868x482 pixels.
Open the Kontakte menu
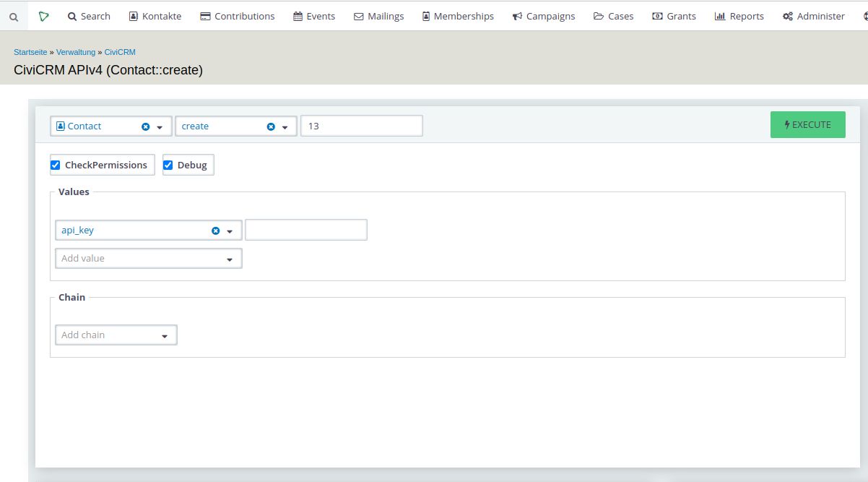(155, 16)
